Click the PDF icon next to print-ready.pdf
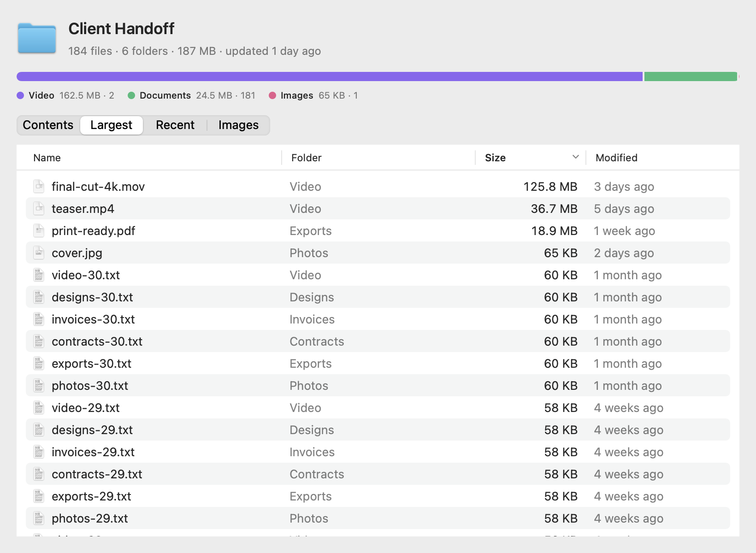756x553 pixels. (39, 230)
